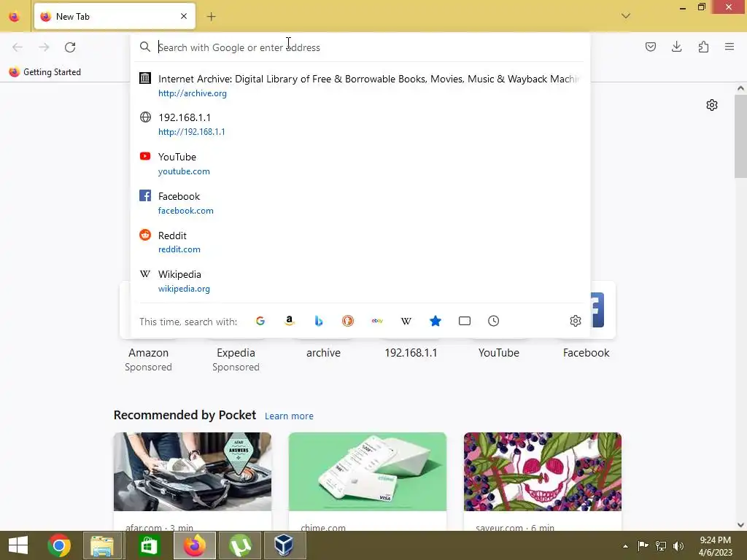Click the scrollbar up arrow
Screen dimensions: 747x560
coord(740,88)
